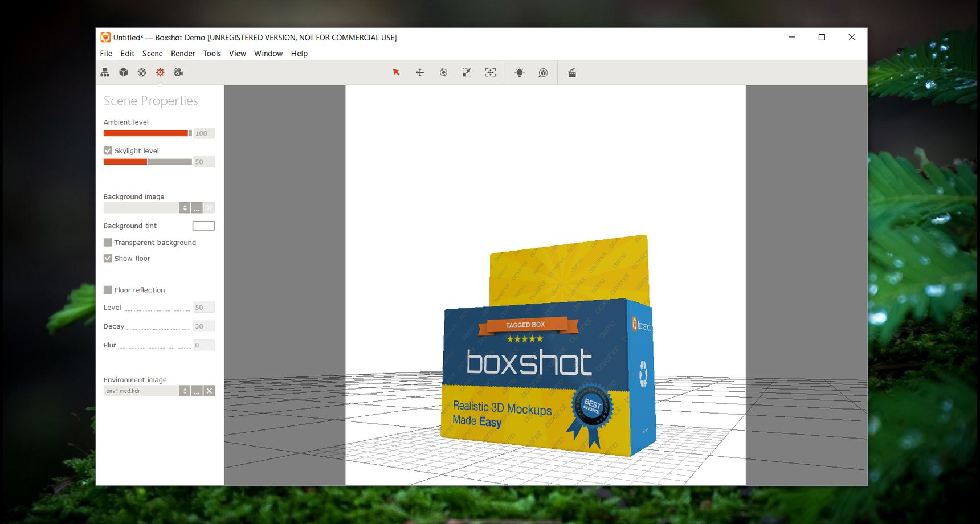Image resolution: width=980 pixels, height=524 pixels.
Task: Open the Environment image dropdown arrows
Action: 185,391
